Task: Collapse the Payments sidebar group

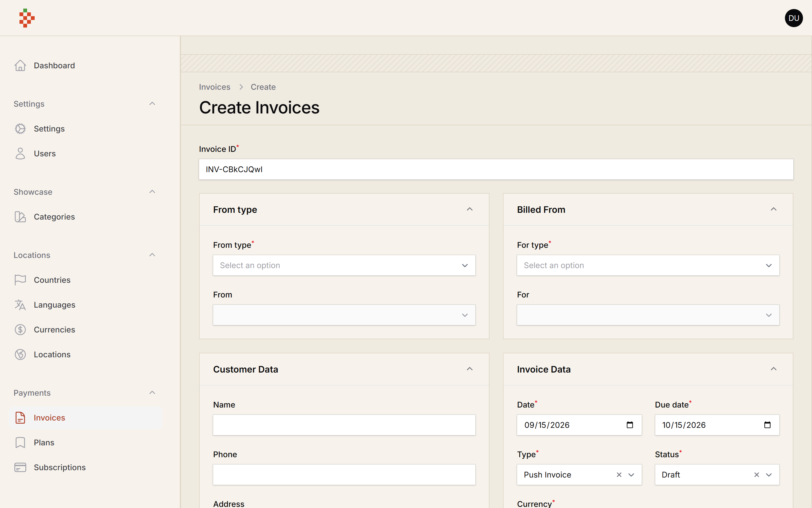Action: (x=152, y=393)
